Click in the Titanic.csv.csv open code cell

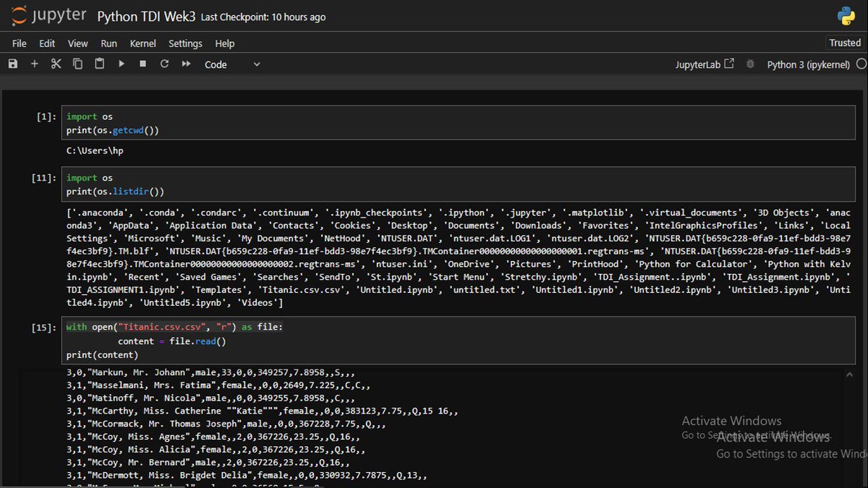pyautogui.click(x=459, y=341)
